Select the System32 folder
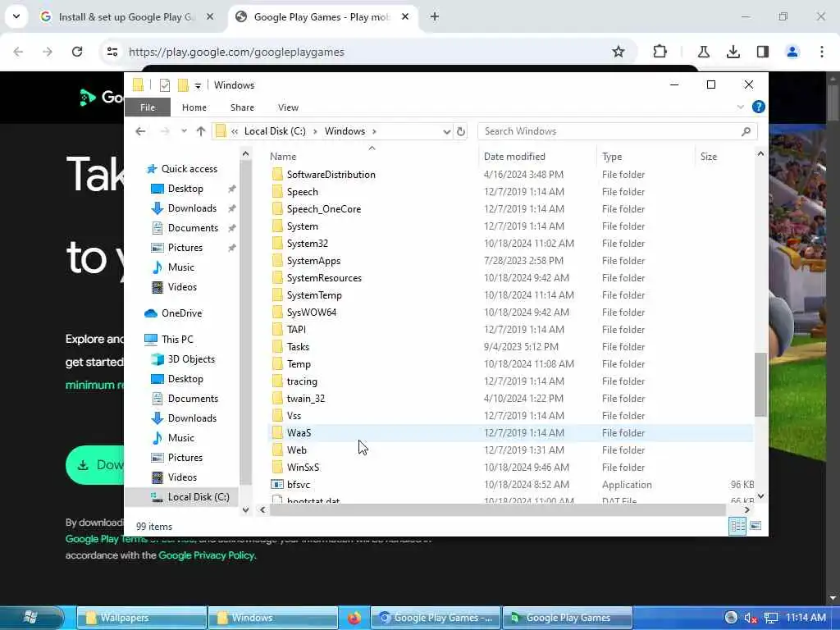The height and width of the screenshot is (630, 840). [x=307, y=244]
